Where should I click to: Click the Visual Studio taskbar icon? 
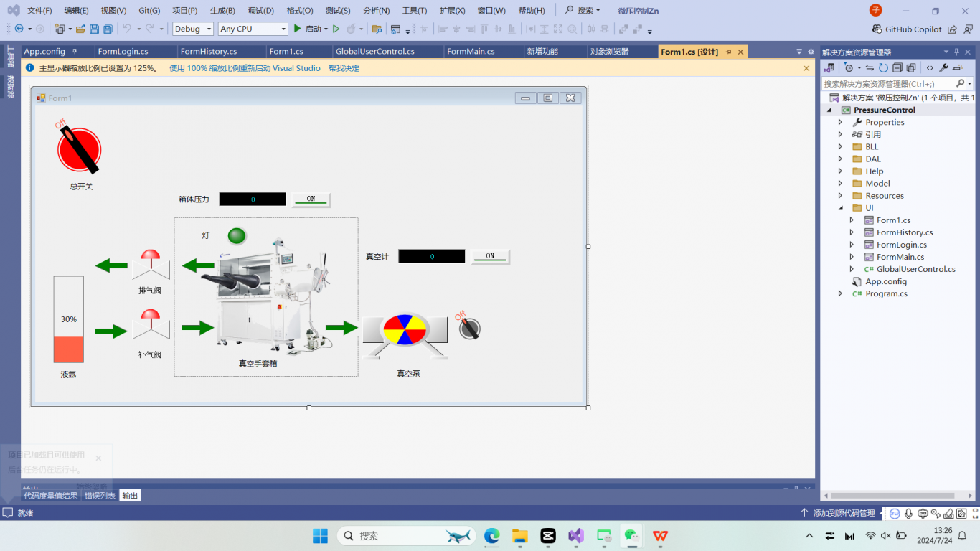(576, 535)
